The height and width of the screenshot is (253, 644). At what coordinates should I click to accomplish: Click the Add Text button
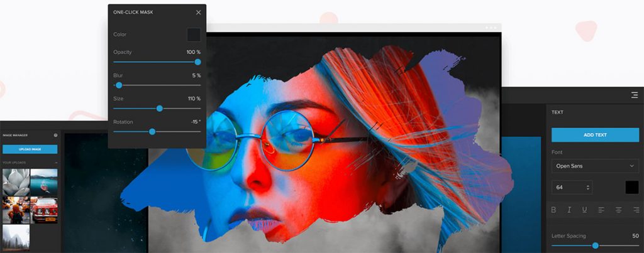[595, 135]
